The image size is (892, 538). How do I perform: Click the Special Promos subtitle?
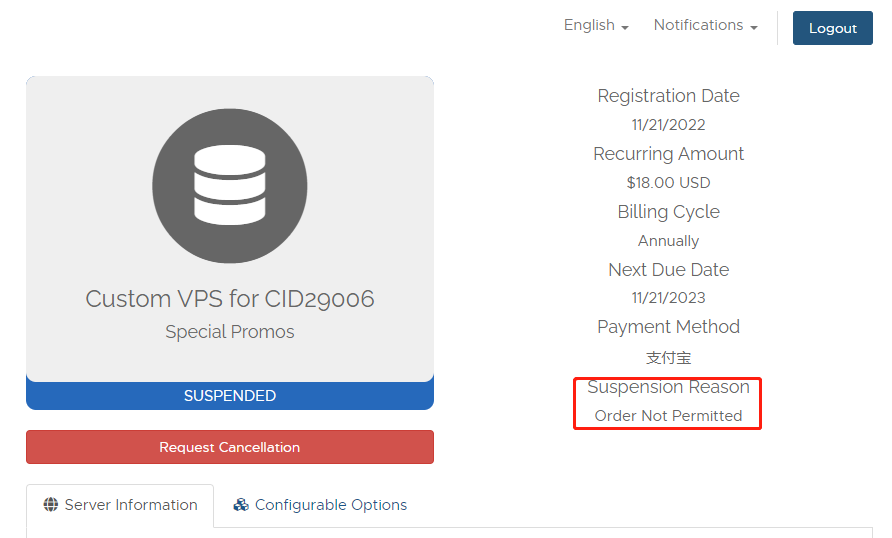pos(230,332)
